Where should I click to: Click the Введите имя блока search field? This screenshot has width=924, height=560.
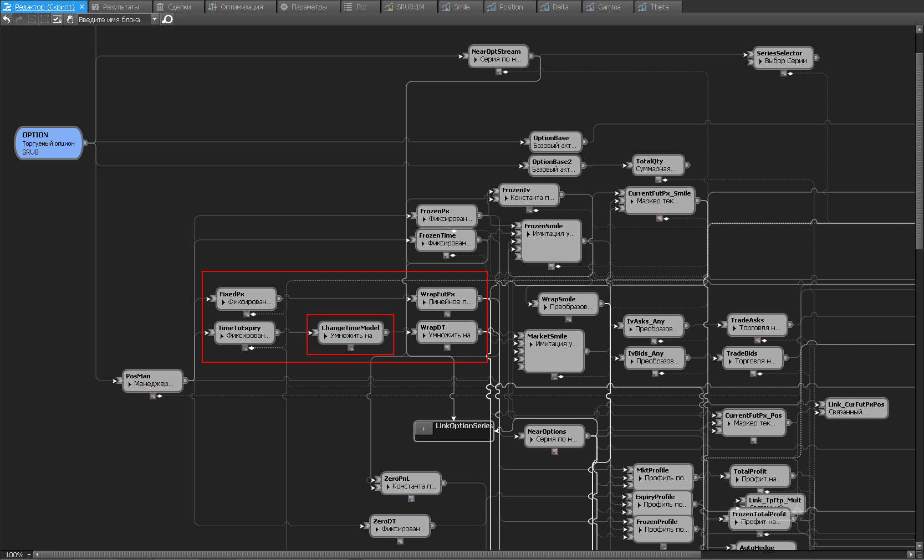[x=114, y=19]
